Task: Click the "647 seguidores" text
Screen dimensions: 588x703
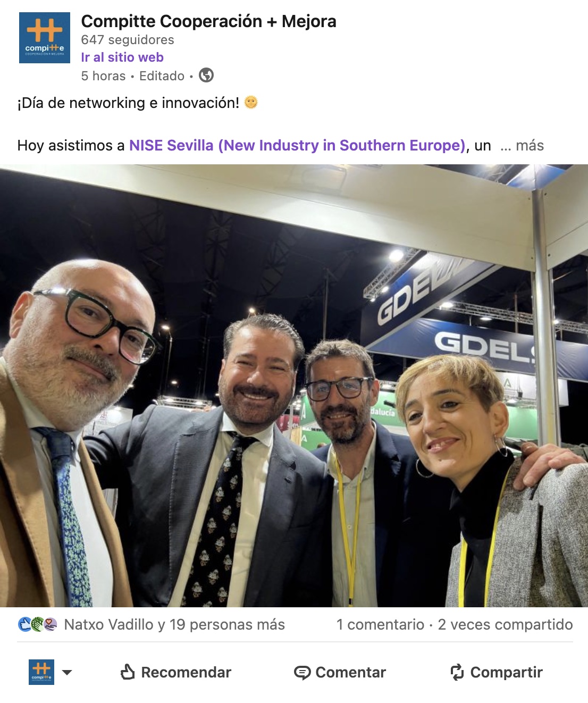Action: pos(128,40)
